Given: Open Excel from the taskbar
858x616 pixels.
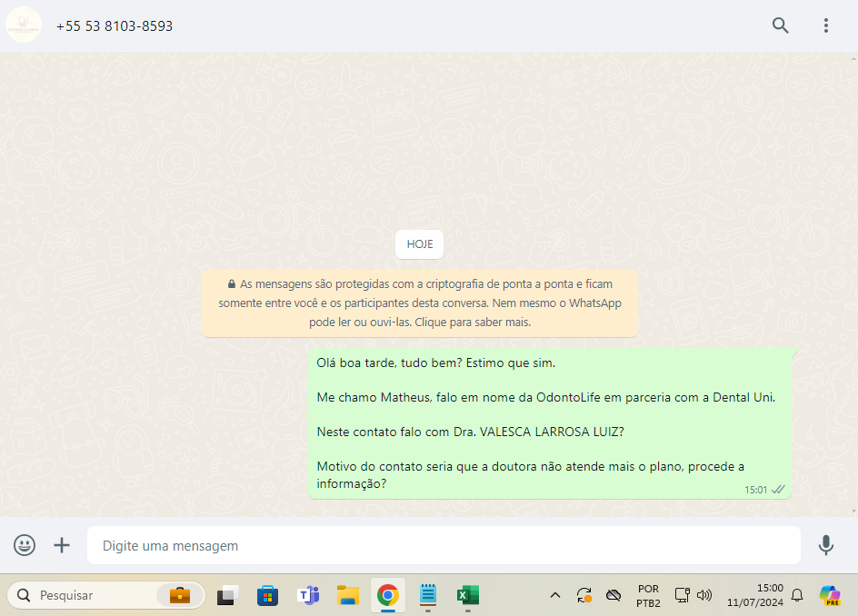Looking at the screenshot, I should click(468, 595).
